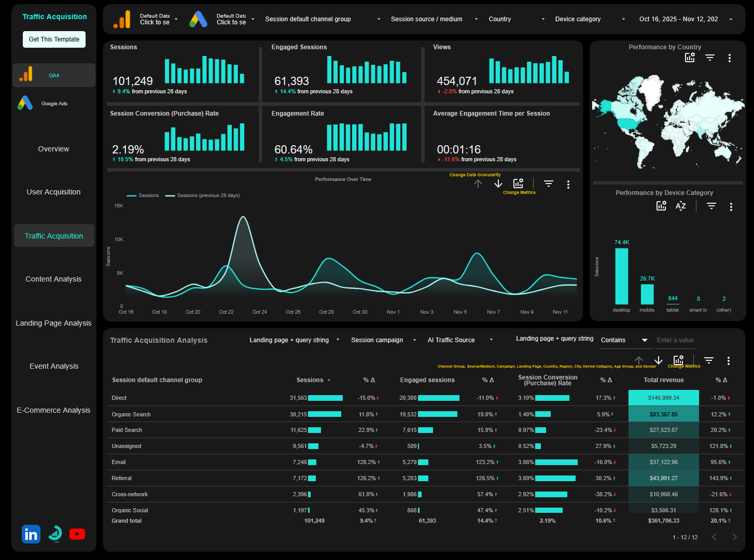Open the AI Traffic Source filter dropdown
This screenshot has width=754, height=560.
(x=460, y=340)
